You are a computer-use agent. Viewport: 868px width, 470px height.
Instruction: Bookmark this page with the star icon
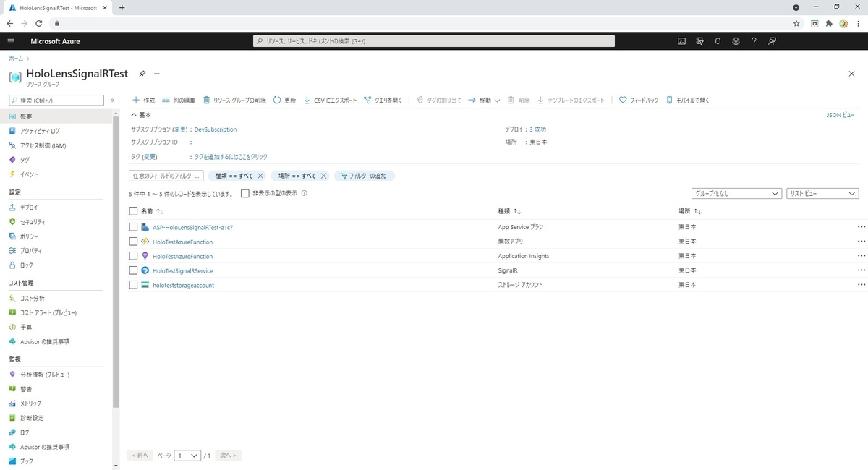click(796, 23)
